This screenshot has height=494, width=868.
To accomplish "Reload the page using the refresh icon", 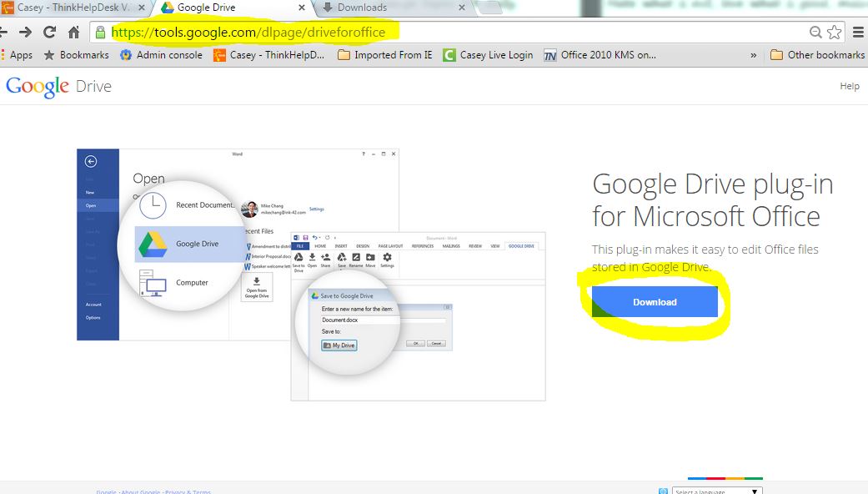I will coord(50,32).
